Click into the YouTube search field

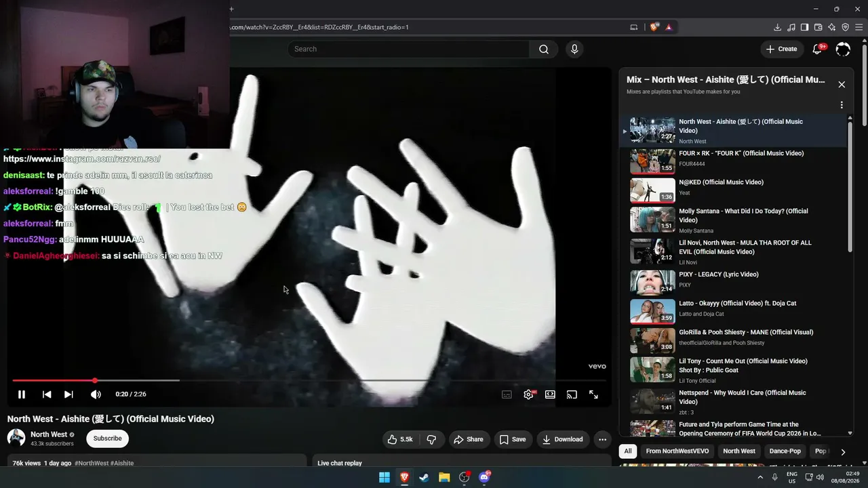click(408, 49)
